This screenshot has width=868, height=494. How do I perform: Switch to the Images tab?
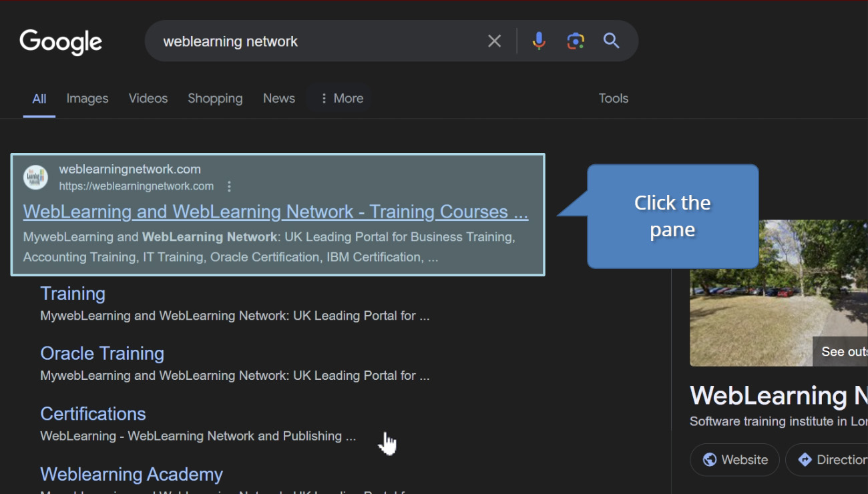click(87, 99)
